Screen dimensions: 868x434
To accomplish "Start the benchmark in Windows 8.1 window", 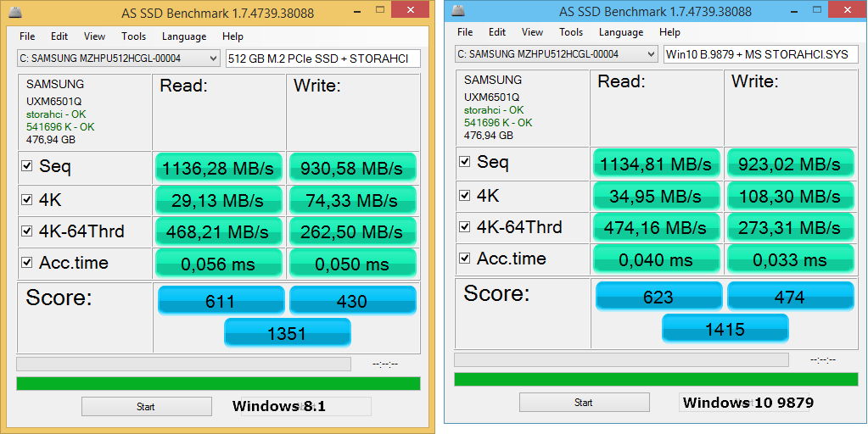I will click(146, 406).
